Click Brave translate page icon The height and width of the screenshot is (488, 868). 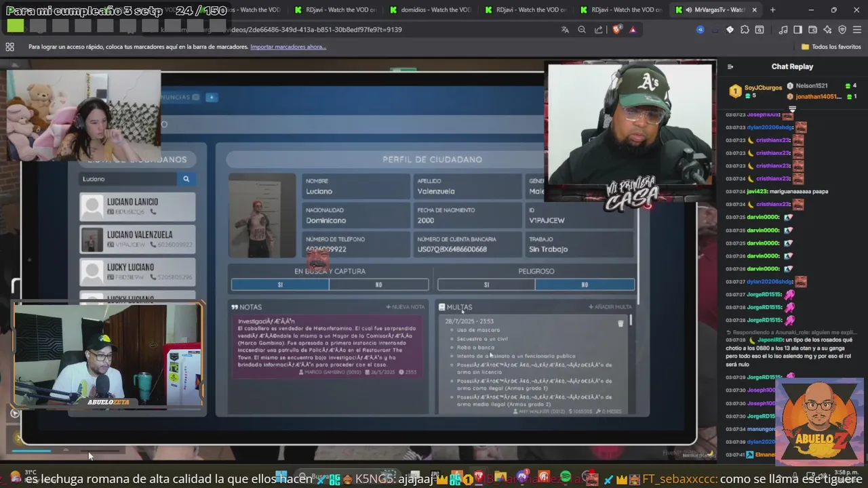click(x=565, y=30)
